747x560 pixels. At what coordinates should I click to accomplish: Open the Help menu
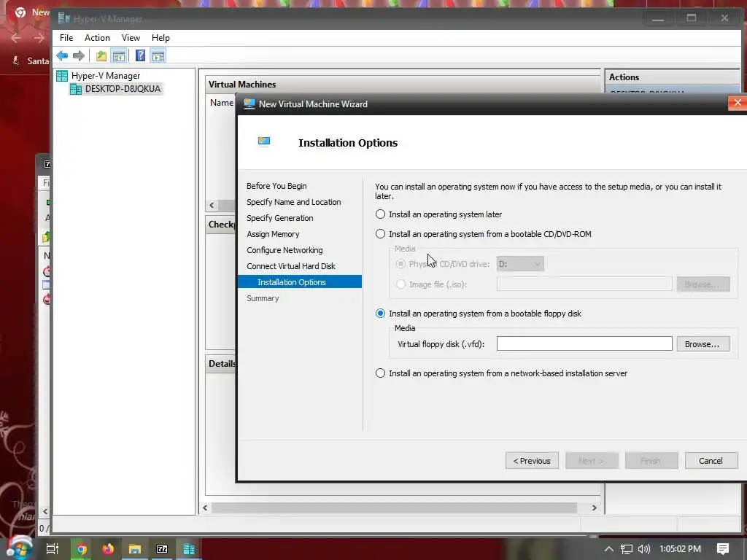point(160,38)
